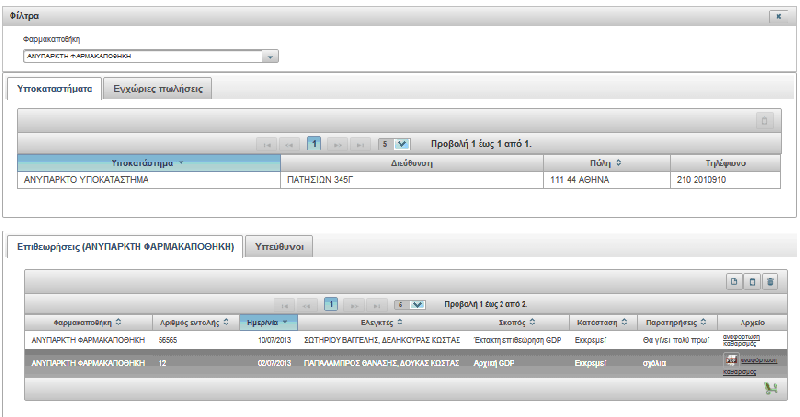Click the green Excel export icon in the inspections footer
The image size is (800, 417).
tap(770, 389)
